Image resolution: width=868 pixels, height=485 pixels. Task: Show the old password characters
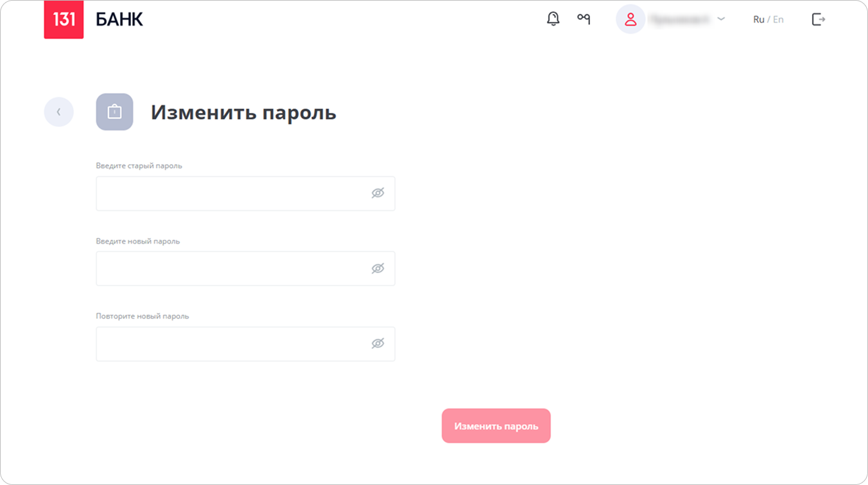[x=378, y=193]
